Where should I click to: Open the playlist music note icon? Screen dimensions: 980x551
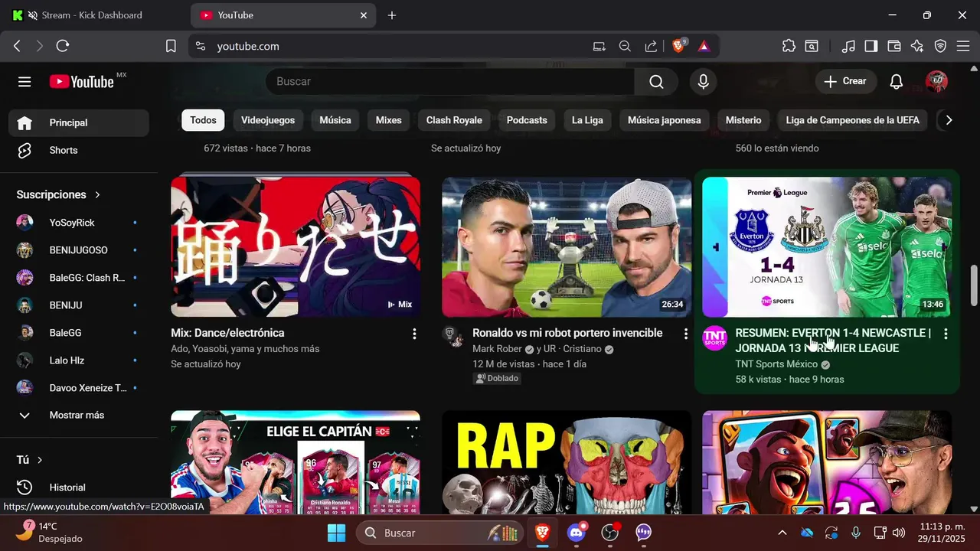pos(848,46)
